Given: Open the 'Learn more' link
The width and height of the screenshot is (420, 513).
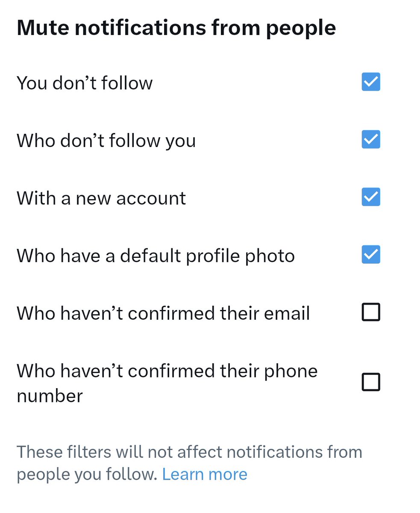Looking at the screenshot, I should (205, 474).
